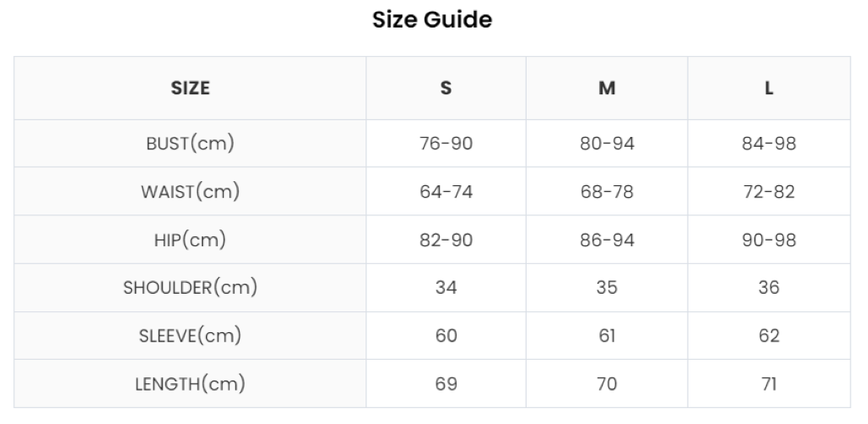Click the LENGTH(cm) row label
868x424 pixels.
click(190, 384)
